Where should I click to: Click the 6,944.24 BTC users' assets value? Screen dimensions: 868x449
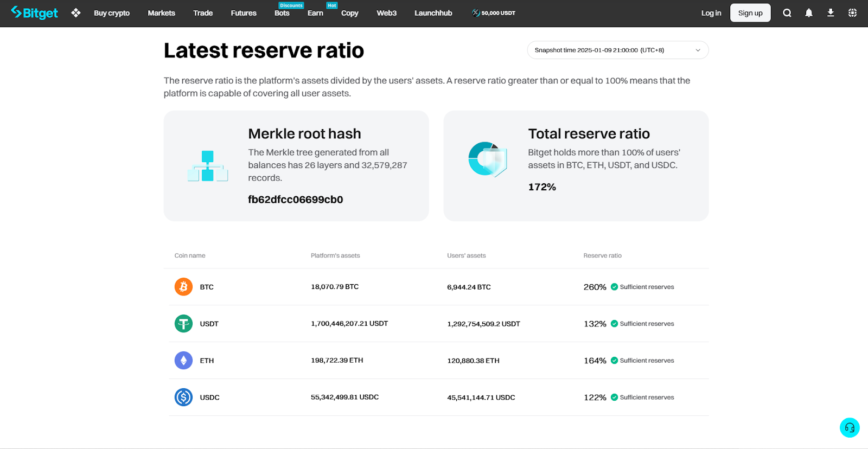click(x=469, y=287)
